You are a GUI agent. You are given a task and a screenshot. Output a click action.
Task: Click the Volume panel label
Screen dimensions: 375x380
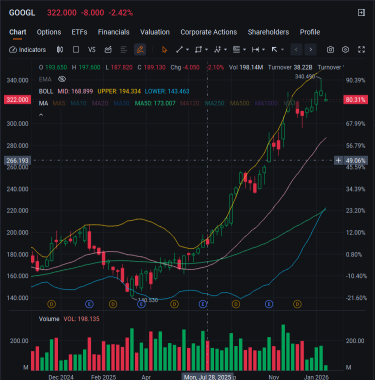[49, 319]
